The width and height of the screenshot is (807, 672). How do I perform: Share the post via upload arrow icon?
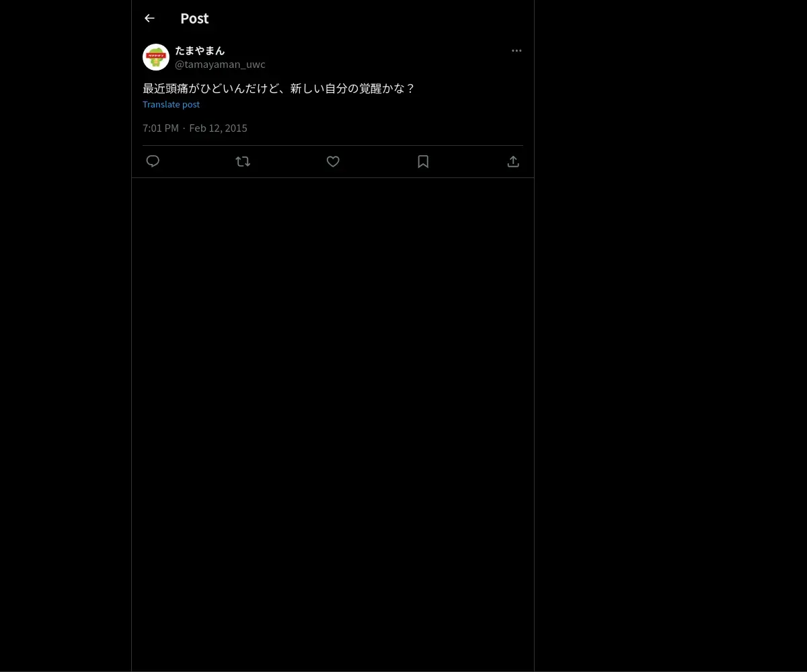tap(513, 161)
